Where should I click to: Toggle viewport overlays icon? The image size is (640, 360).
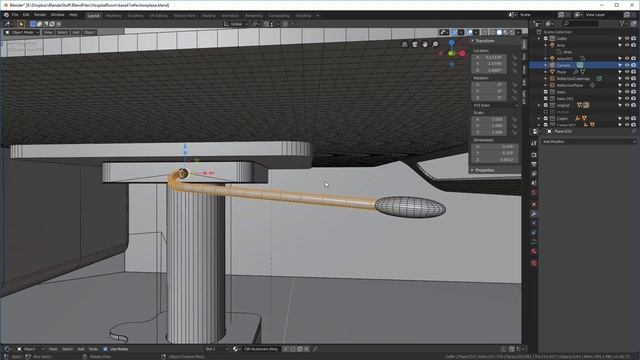[x=470, y=32]
